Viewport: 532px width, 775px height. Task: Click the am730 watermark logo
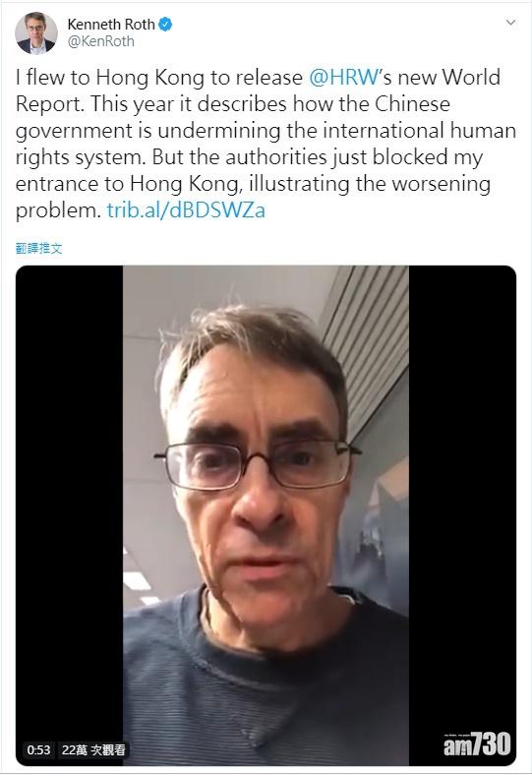[477, 744]
